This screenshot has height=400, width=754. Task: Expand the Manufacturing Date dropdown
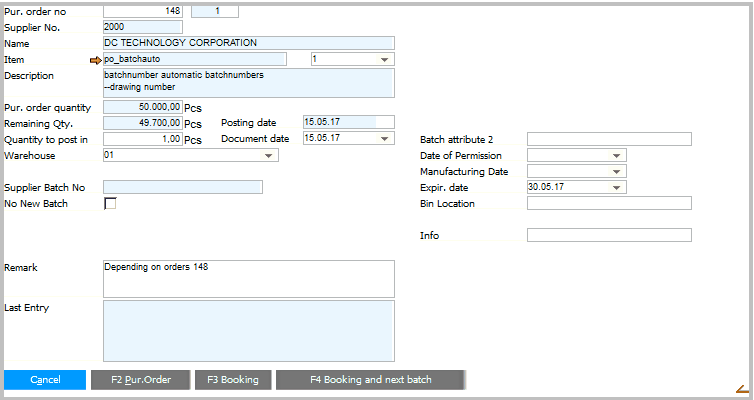[618, 172]
